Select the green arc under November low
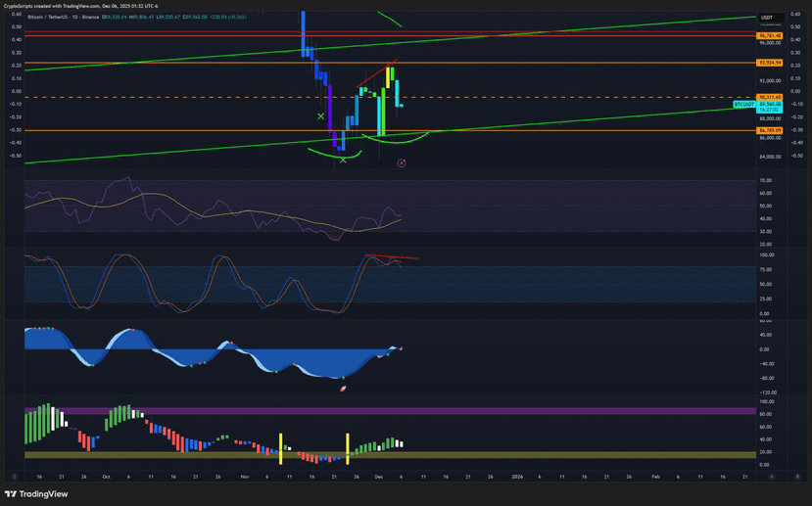 point(335,155)
